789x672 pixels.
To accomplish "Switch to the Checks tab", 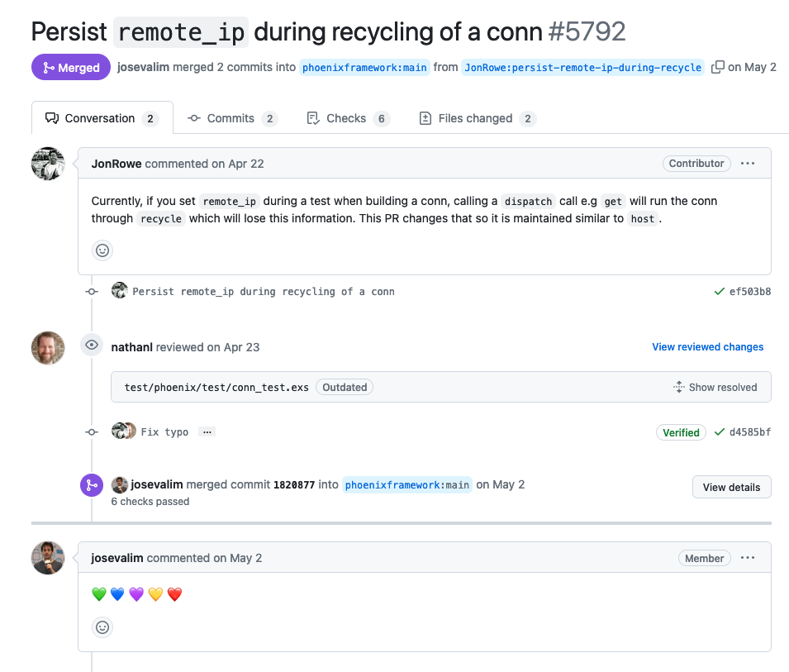I will click(x=347, y=118).
